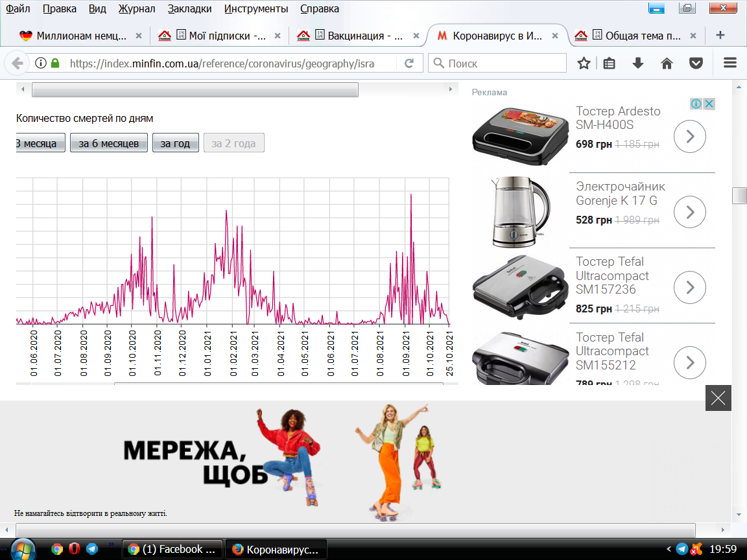Close the 'Вакцинация' tab

(x=416, y=36)
